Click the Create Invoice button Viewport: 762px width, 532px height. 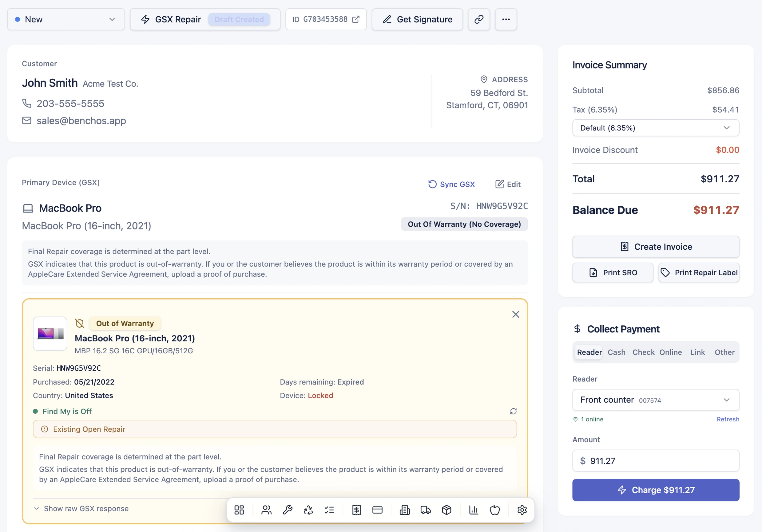pos(656,247)
